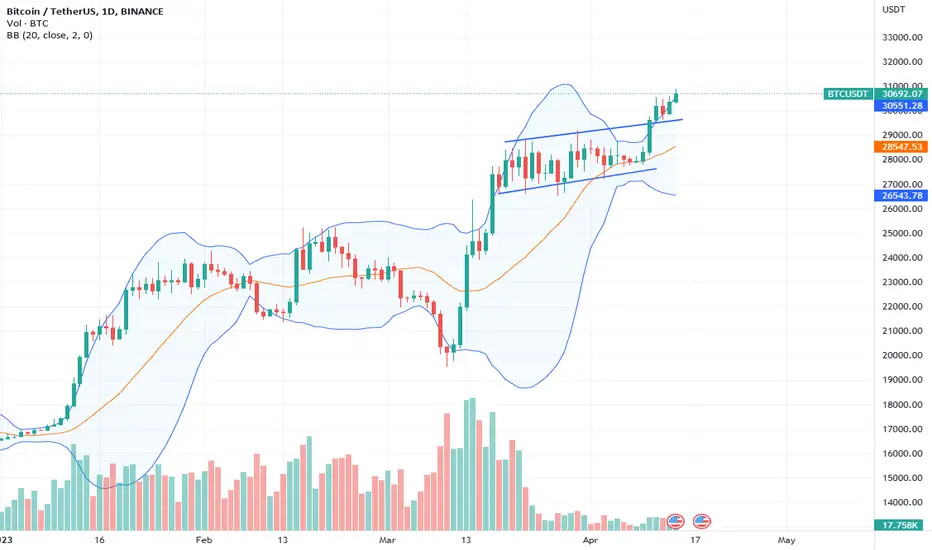Image resolution: width=932 pixels, height=550 pixels.
Task: Select the BB (20, close, 2, 0) legend
Action: click(x=49, y=35)
